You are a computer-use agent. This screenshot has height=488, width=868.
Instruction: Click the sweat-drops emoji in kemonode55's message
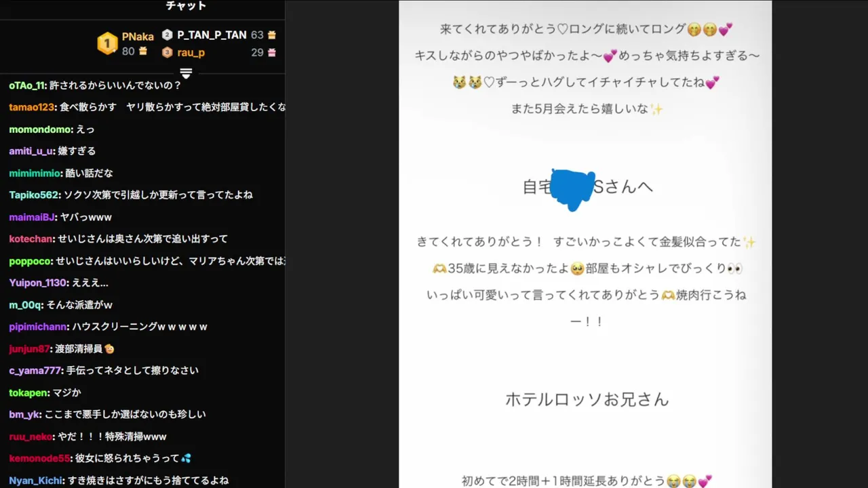[x=186, y=459]
